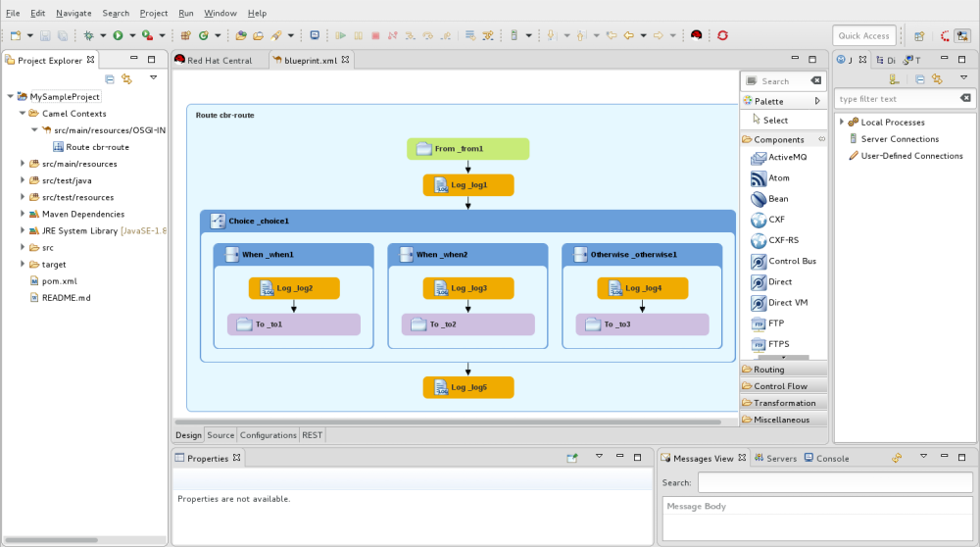Expand the src/main/resources folder
Screen dimensions: 980x547
click(x=23, y=164)
